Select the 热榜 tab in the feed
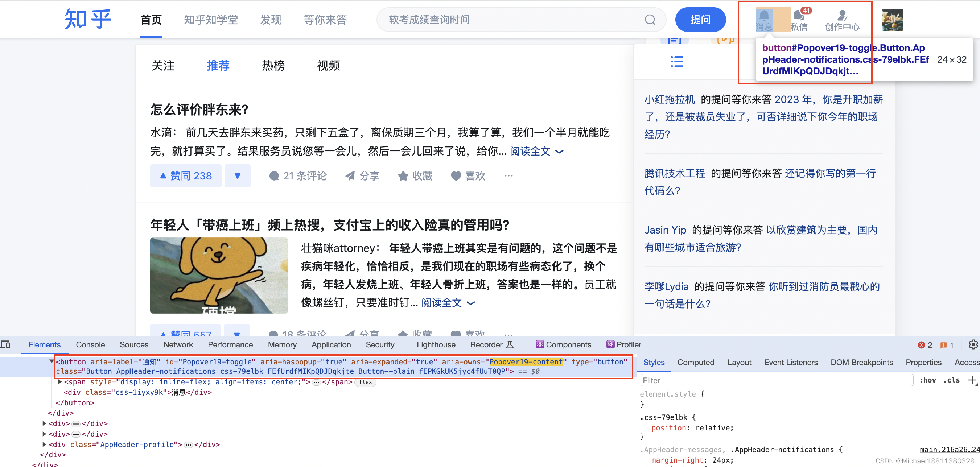 (x=273, y=65)
